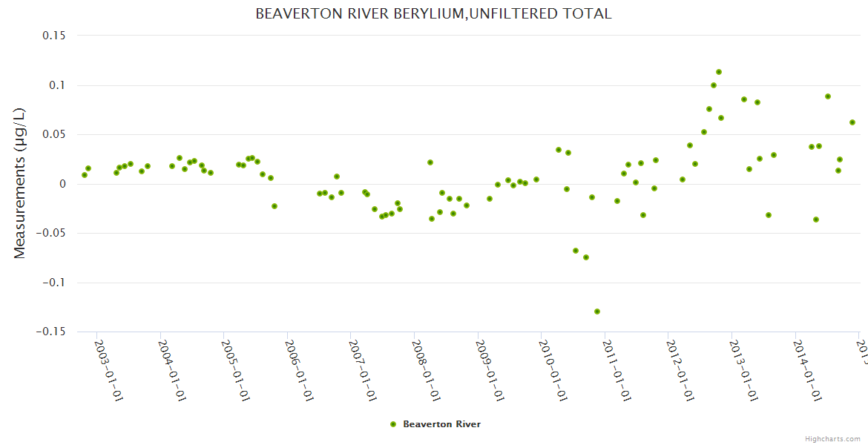Click the rightmost data point near 0.06
This screenshot has height=445, width=868.
coord(852,122)
